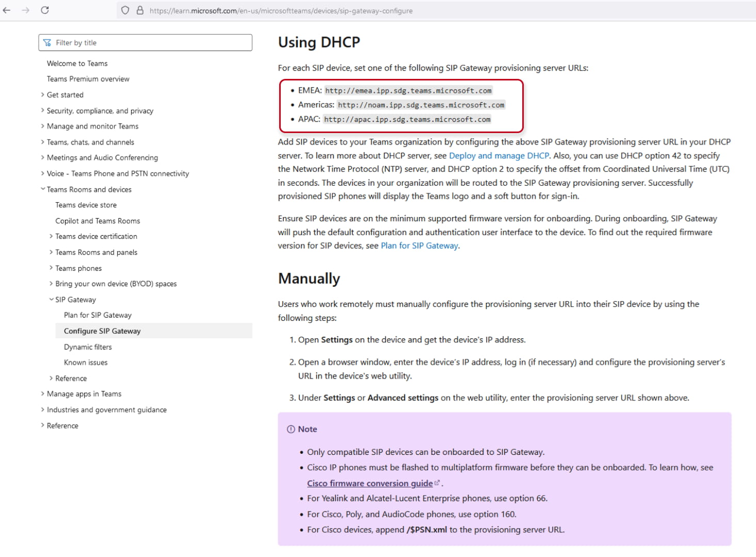Click the browser forward arrow
This screenshot has height=557, width=756.
(x=26, y=10)
